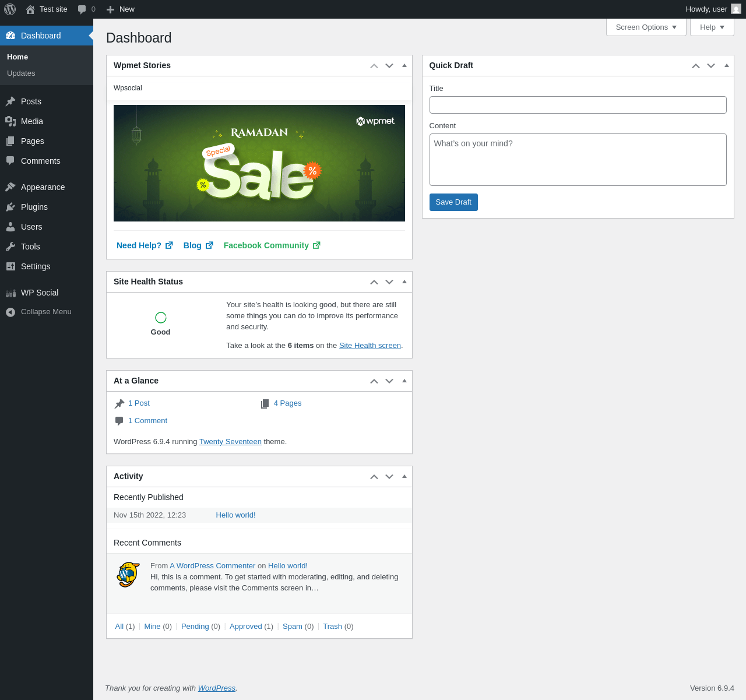Open the Site Health screen link
746x700 pixels.
pyautogui.click(x=370, y=346)
